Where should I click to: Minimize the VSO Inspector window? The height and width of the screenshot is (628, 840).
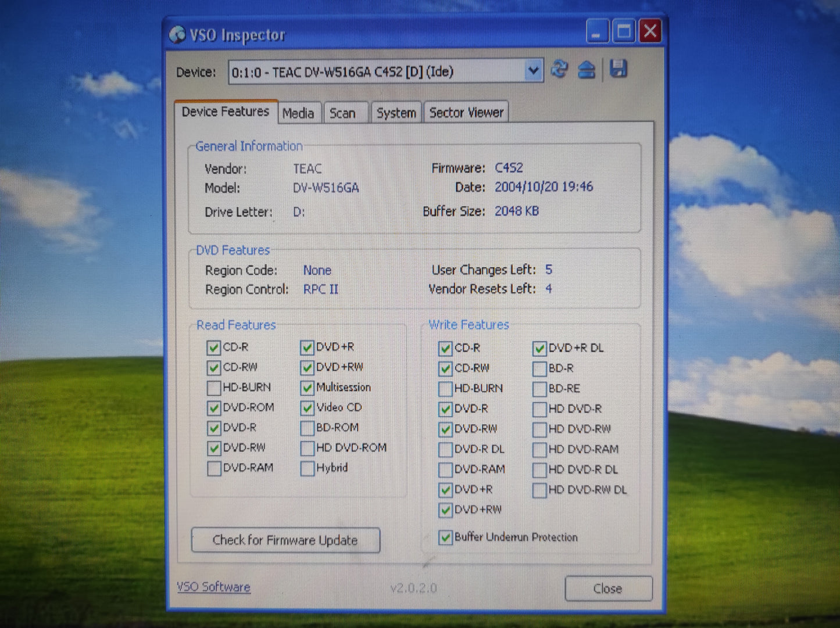[596, 31]
